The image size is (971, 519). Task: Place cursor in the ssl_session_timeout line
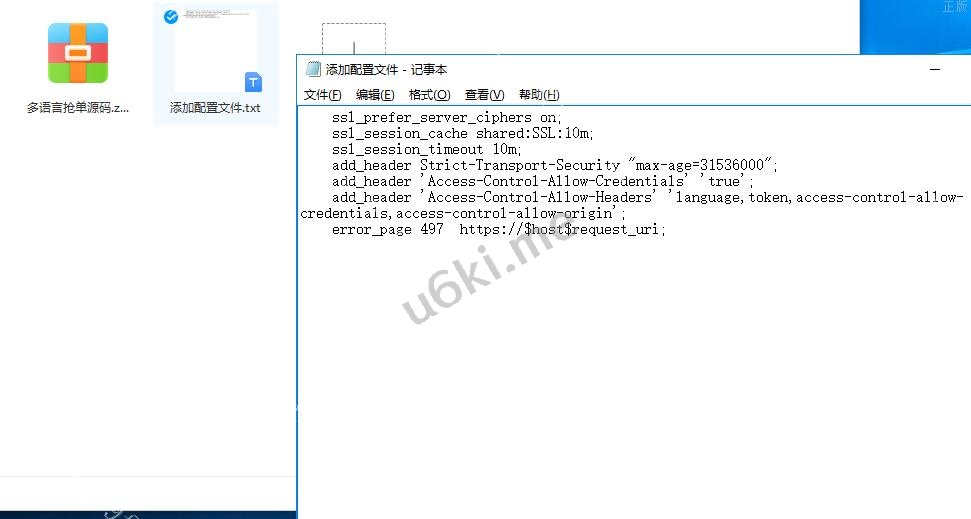click(427, 150)
